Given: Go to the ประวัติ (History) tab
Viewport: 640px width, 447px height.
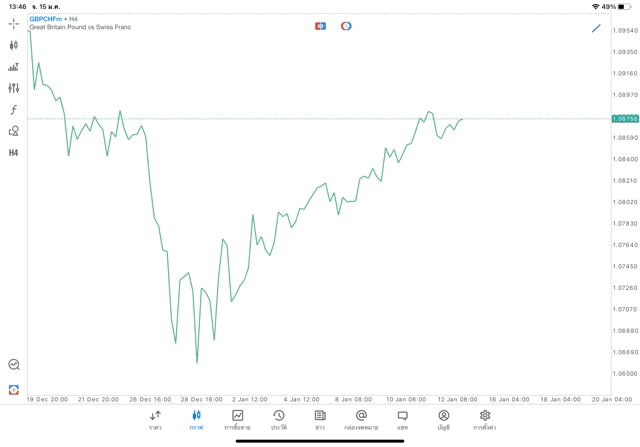Looking at the screenshot, I should (279, 420).
